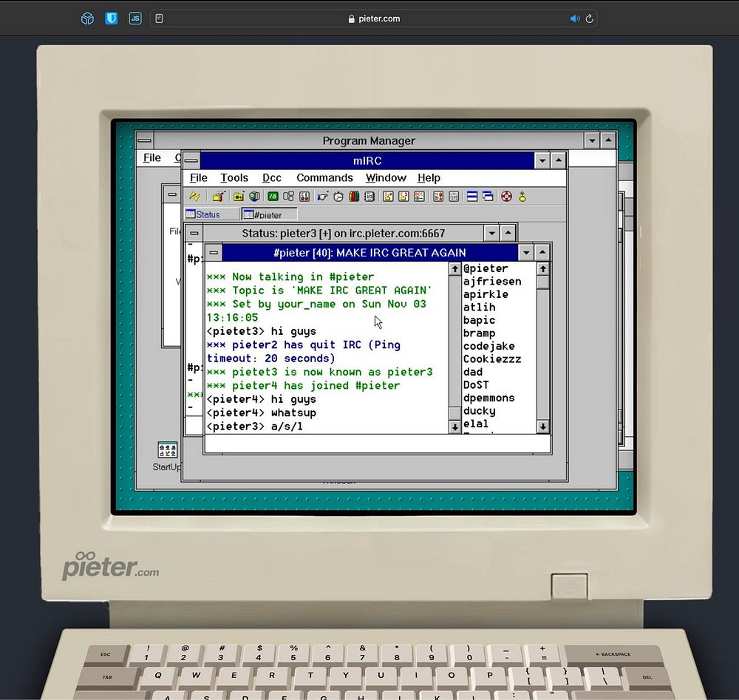This screenshot has width=739, height=700.
Task: Click the Connect lightning bolt icon in mIRC toolbar
Action: [194, 197]
